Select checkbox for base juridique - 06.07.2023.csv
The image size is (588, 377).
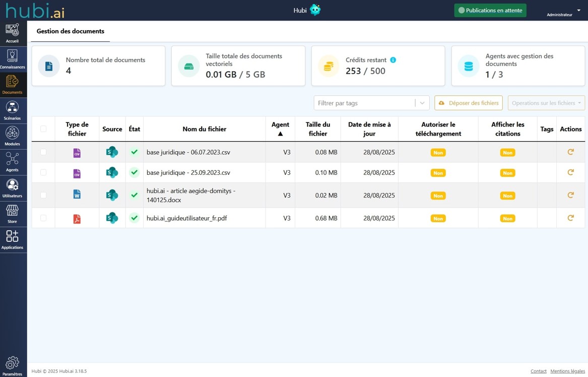[x=43, y=152]
